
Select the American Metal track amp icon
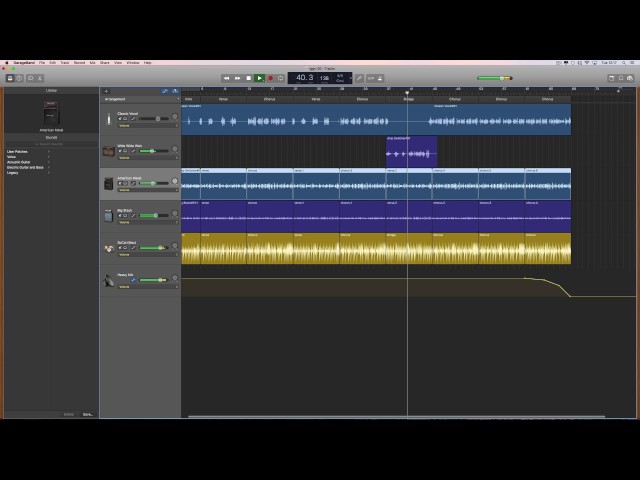[109, 184]
